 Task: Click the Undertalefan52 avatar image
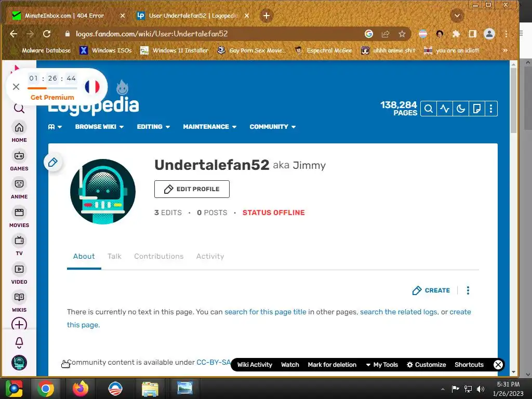[103, 192]
